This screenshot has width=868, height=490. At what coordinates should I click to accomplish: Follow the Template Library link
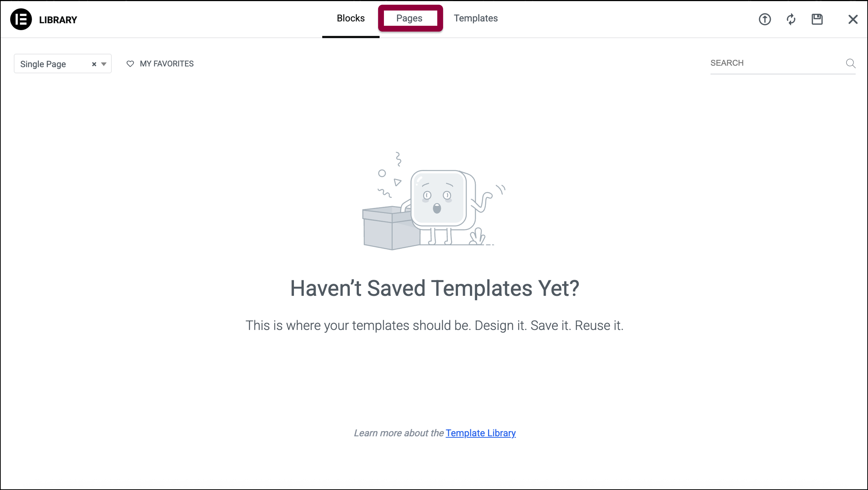pyautogui.click(x=480, y=433)
